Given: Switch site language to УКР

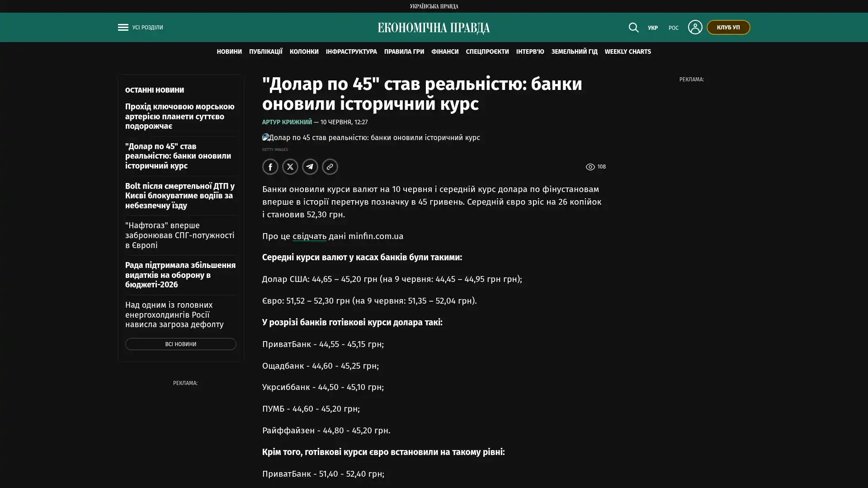Looking at the screenshot, I should point(652,28).
